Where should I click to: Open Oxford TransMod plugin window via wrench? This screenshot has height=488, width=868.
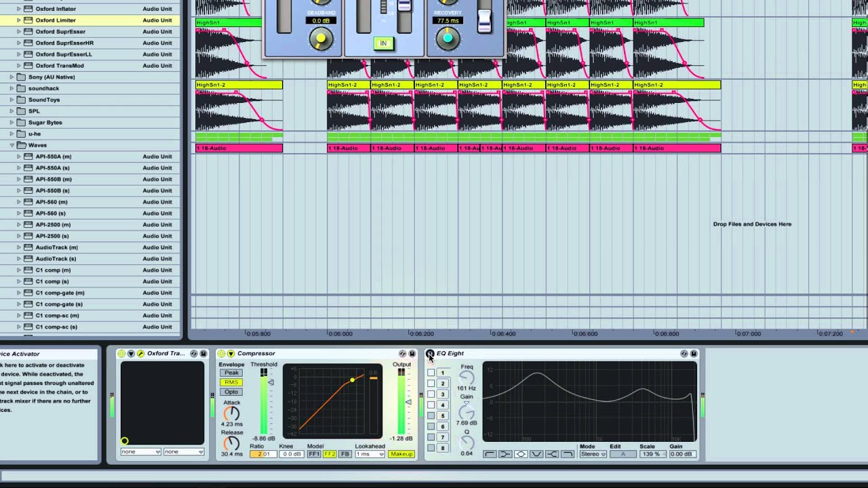point(140,353)
